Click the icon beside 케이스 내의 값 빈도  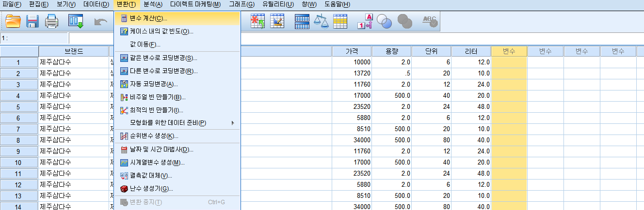(x=124, y=31)
